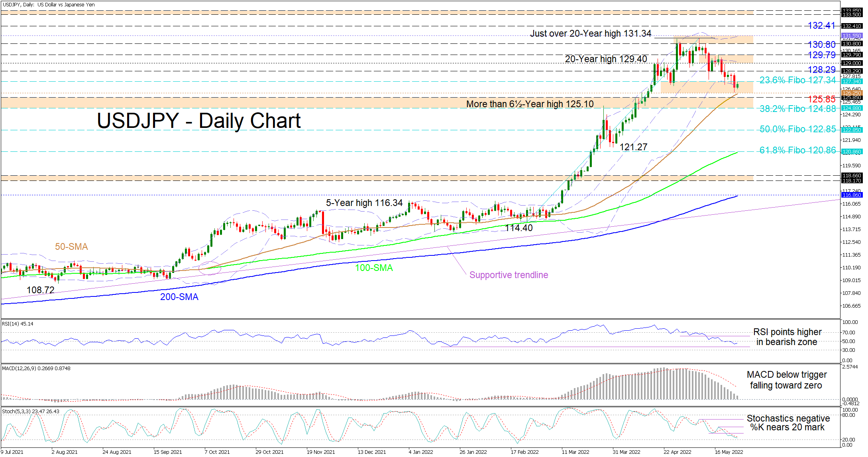
Task: Click the Supportive trendline label
Action: [x=509, y=275]
